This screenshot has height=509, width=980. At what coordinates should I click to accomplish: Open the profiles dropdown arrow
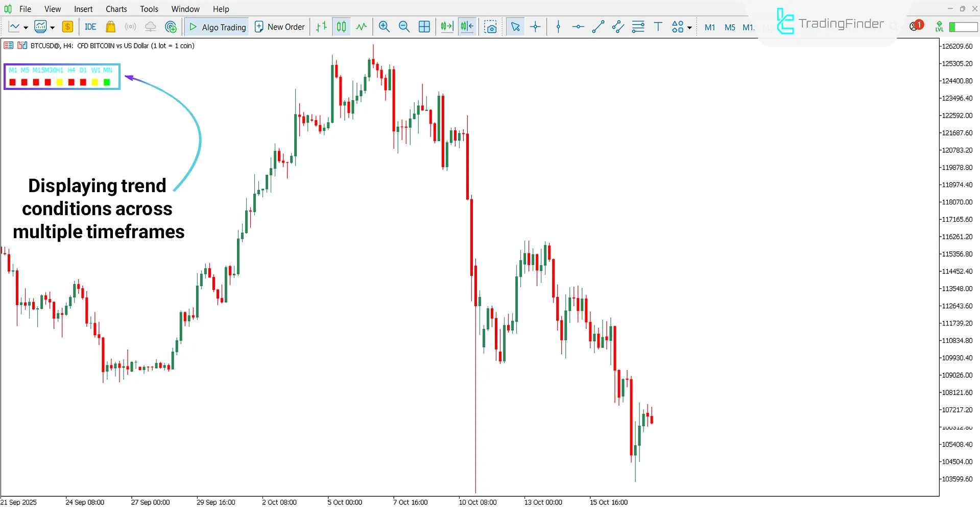(x=52, y=27)
